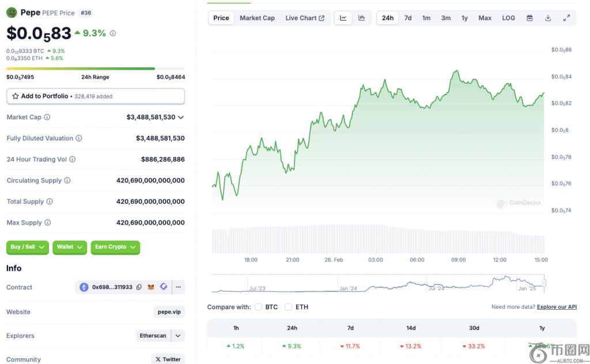Expand Market Cap value chevron

point(181,117)
